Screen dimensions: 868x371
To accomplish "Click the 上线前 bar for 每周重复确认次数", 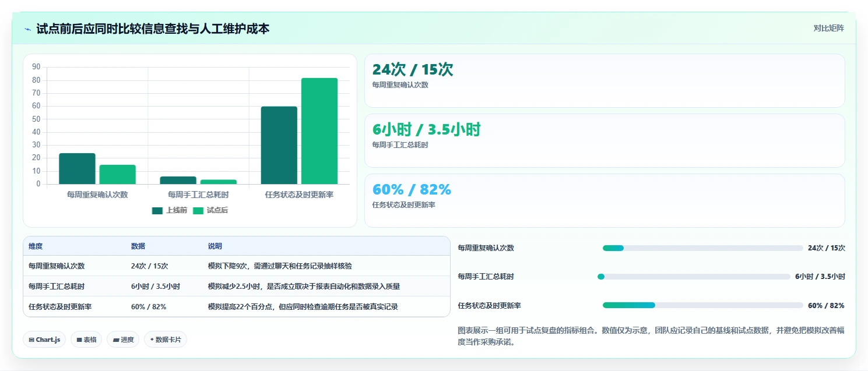I will [x=77, y=169].
